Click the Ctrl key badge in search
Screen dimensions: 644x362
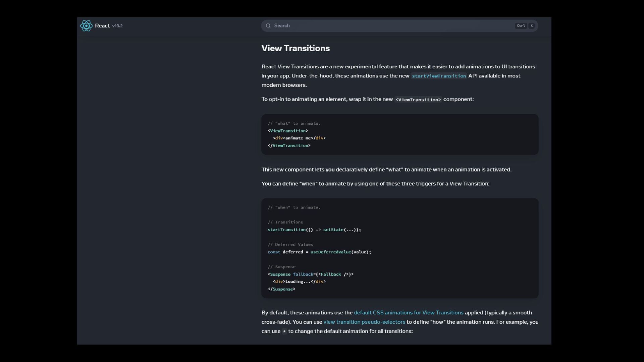[521, 26]
